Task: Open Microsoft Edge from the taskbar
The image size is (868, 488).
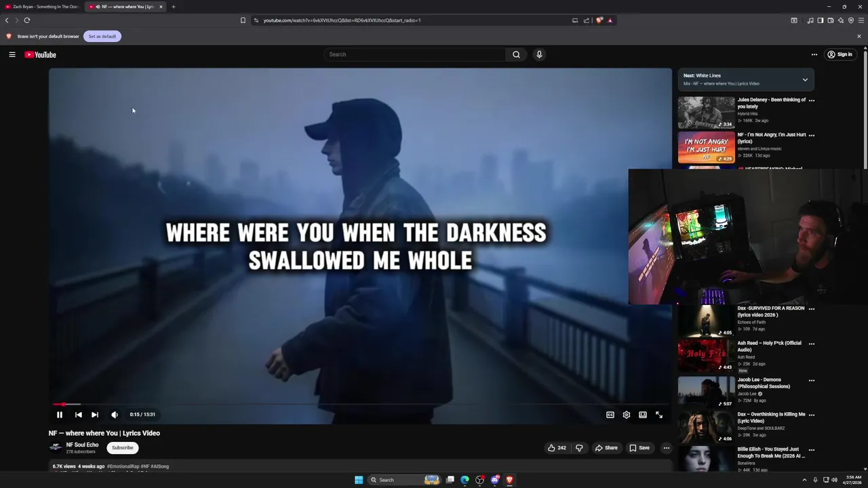Action: [x=465, y=480]
